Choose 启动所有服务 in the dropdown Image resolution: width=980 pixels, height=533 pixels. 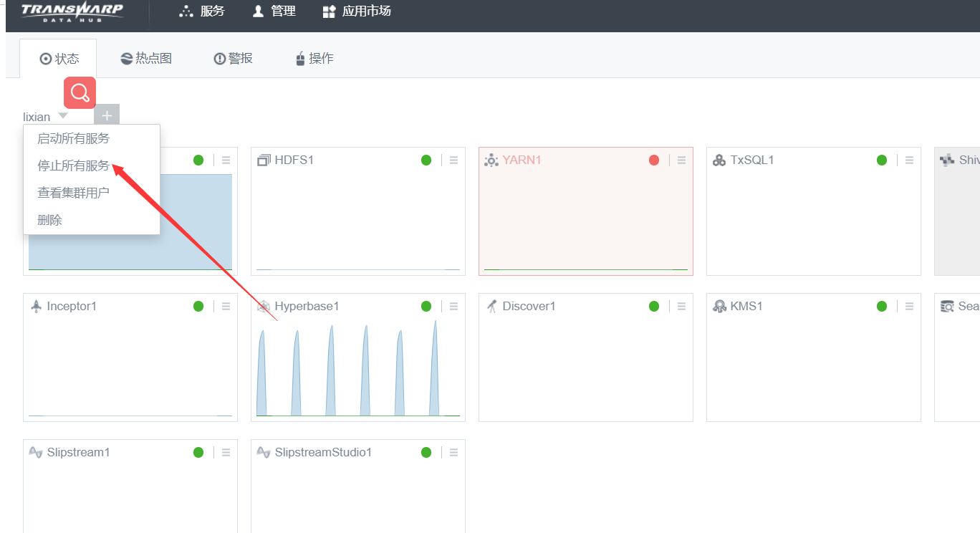(x=73, y=139)
